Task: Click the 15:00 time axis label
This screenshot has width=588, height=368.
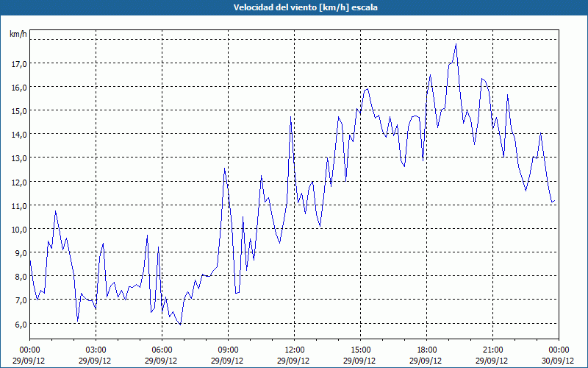Action: 360,350
